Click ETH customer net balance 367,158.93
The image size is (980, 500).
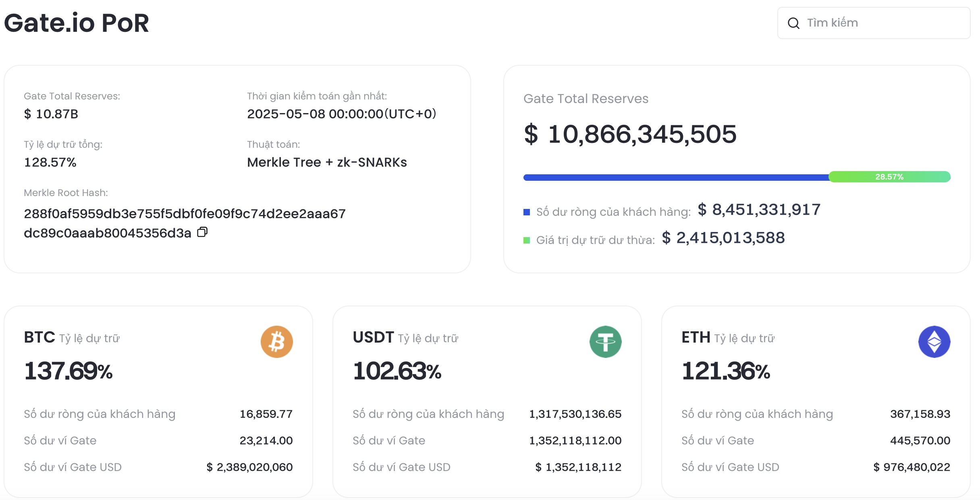(920, 414)
